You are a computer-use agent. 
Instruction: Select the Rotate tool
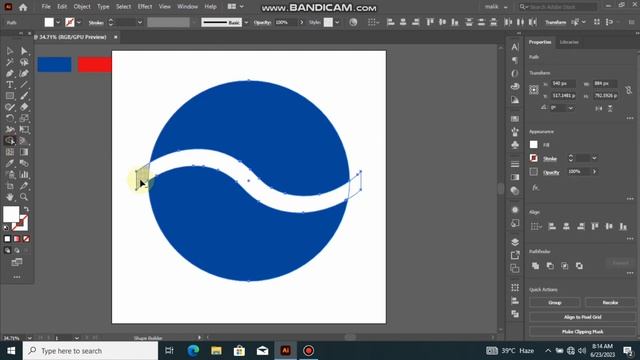pos(10,118)
